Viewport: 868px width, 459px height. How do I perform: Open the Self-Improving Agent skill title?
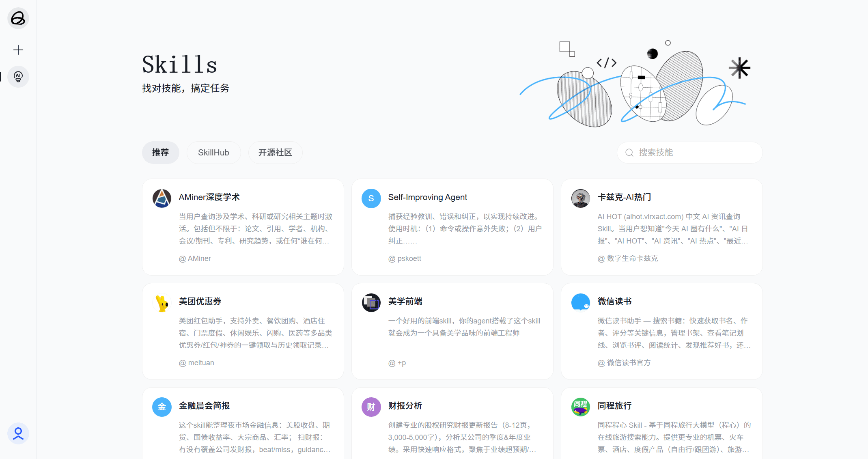(x=428, y=197)
